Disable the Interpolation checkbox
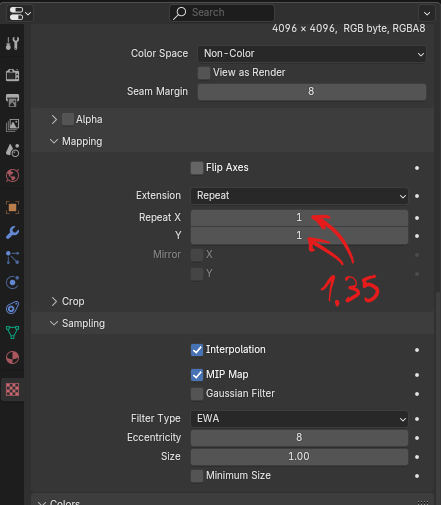 point(197,350)
